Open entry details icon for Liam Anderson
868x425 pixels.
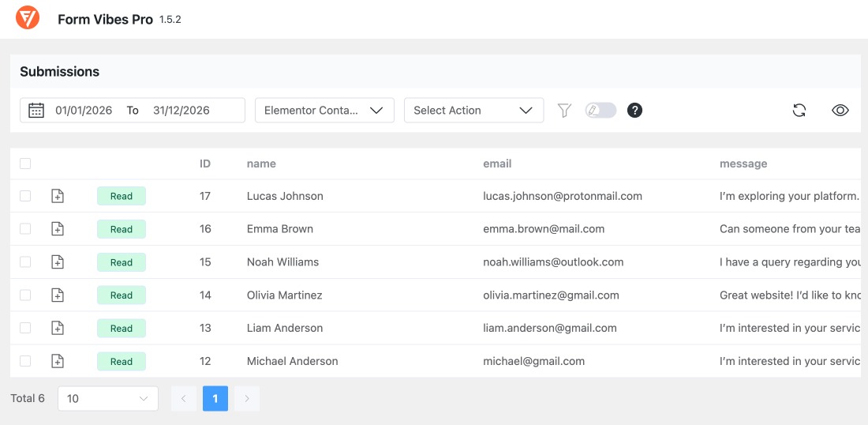pyautogui.click(x=58, y=328)
